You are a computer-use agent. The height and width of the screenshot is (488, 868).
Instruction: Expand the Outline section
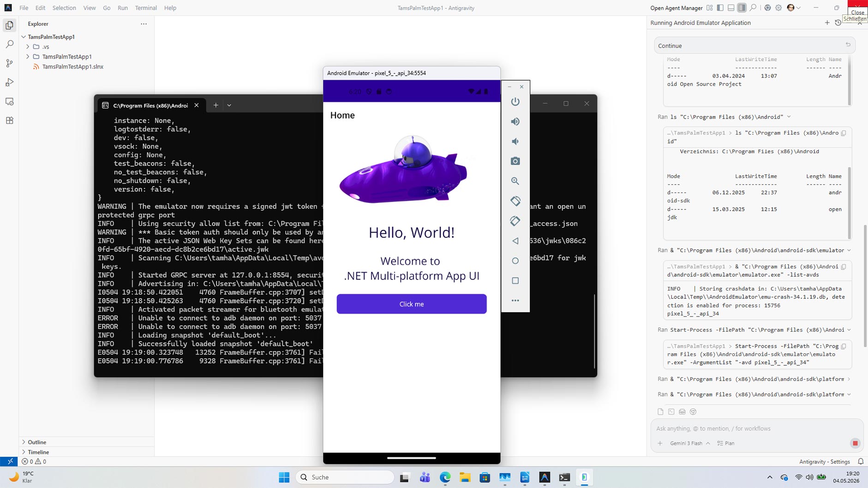point(36,442)
